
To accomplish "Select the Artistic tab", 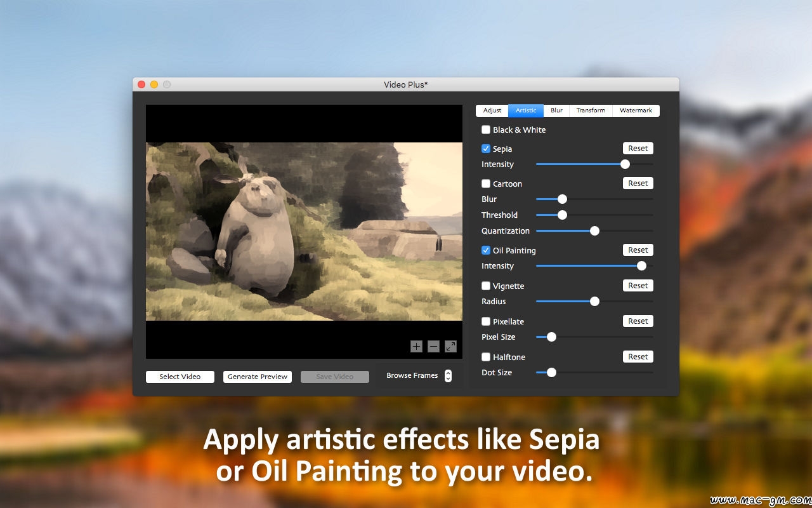I will [526, 110].
